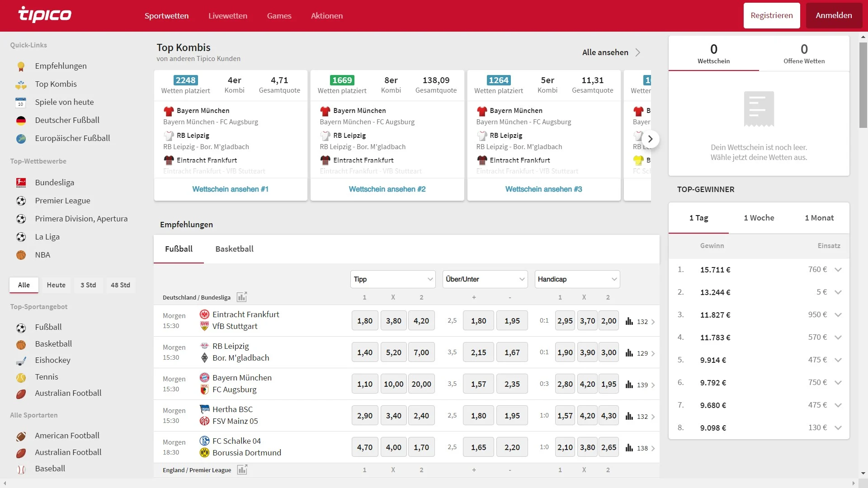Screen dimensions: 868x488
Task: Switch to Offene Wetten tab
Action: coord(804,53)
